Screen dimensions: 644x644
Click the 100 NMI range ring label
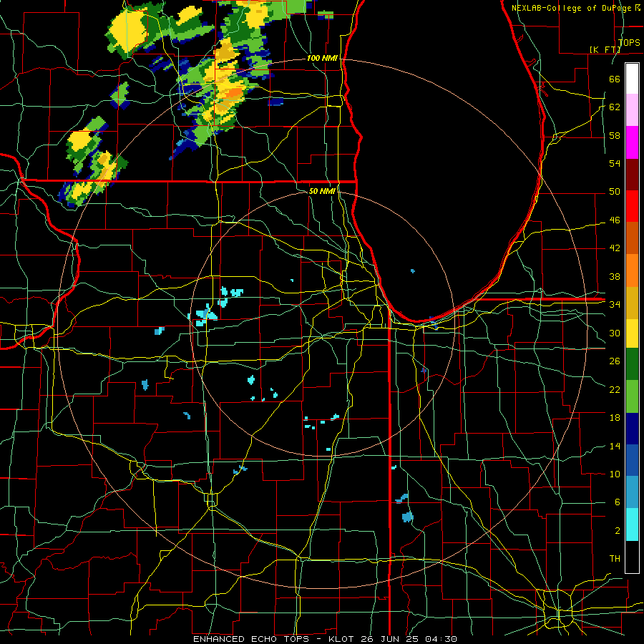click(322, 59)
